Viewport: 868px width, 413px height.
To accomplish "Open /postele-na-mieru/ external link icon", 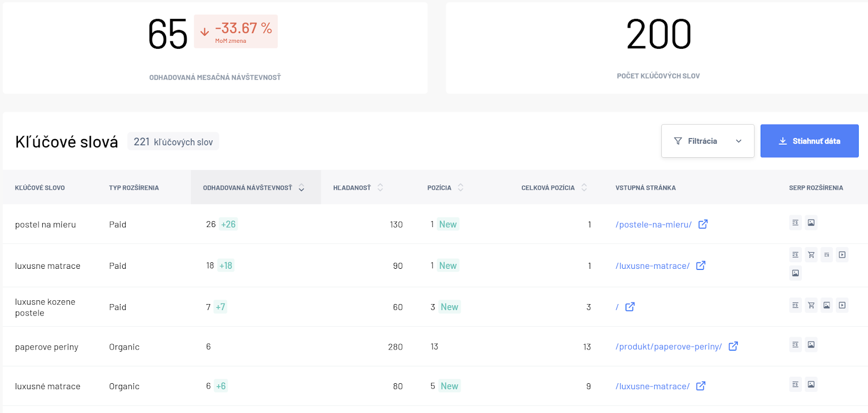I will [x=703, y=224].
